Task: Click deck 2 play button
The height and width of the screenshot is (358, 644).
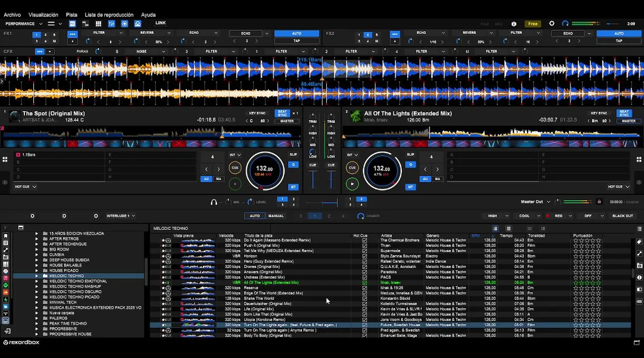Action: [352, 184]
